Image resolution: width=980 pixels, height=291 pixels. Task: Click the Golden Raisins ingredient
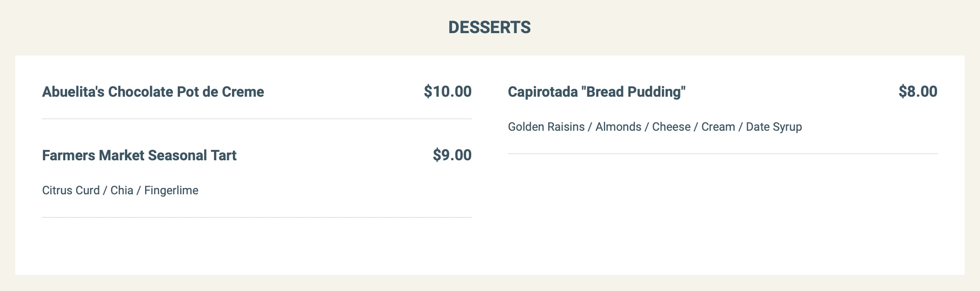[546, 127]
